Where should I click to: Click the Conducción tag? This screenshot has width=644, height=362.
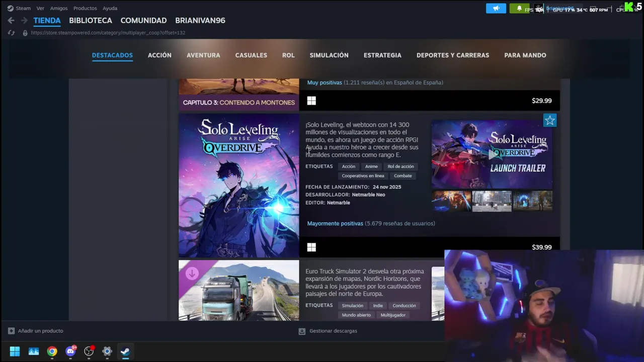(405, 306)
